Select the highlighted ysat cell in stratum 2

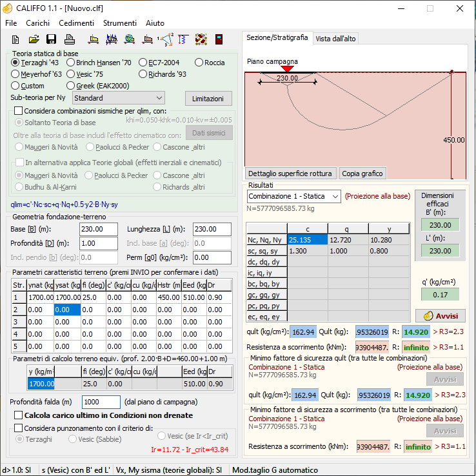coord(67,310)
